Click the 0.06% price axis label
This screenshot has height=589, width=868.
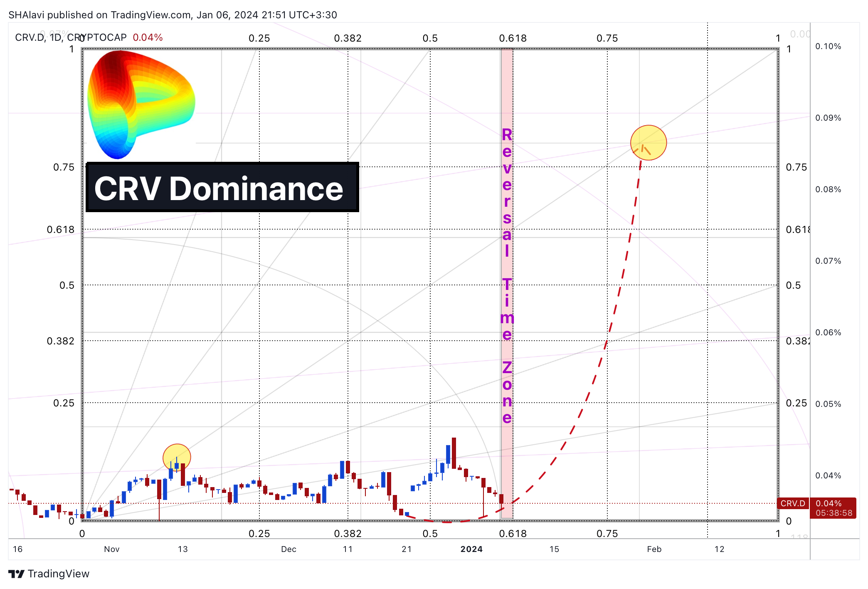pyautogui.click(x=828, y=332)
